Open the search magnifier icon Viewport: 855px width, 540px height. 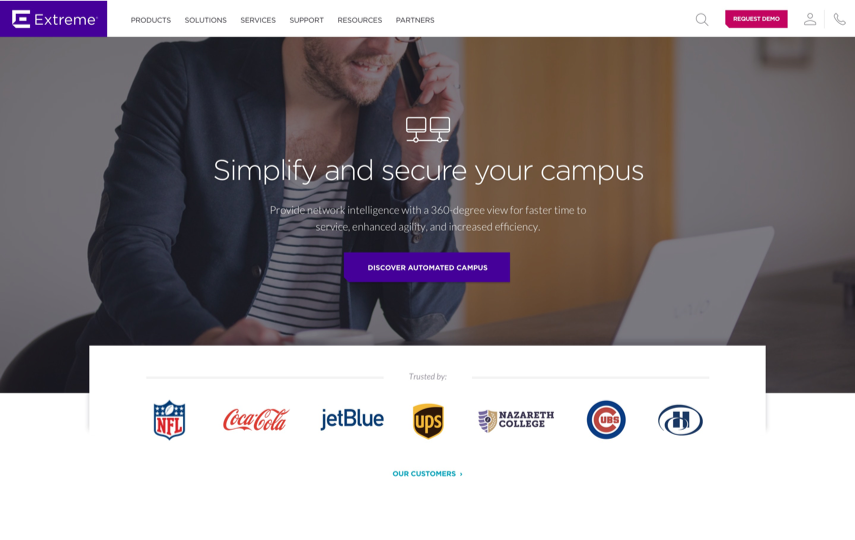pyautogui.click(x=702, y=20)
